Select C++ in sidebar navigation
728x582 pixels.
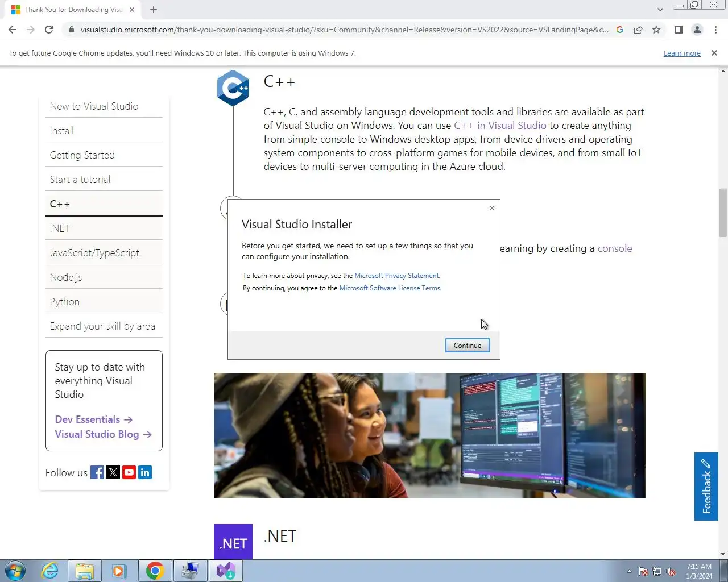(x=104, y=204)
